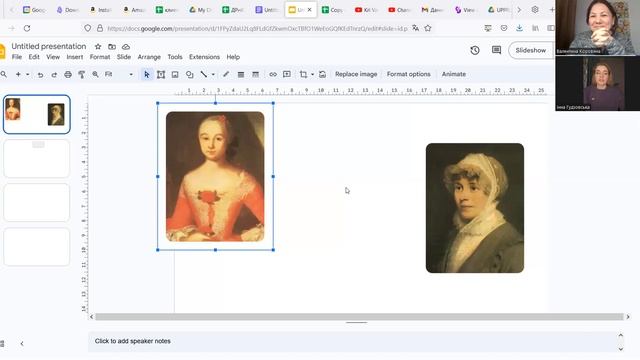Collapse the filmstrip panel arrow
This screenshot has height=360, width=640.
pos(22,344)
